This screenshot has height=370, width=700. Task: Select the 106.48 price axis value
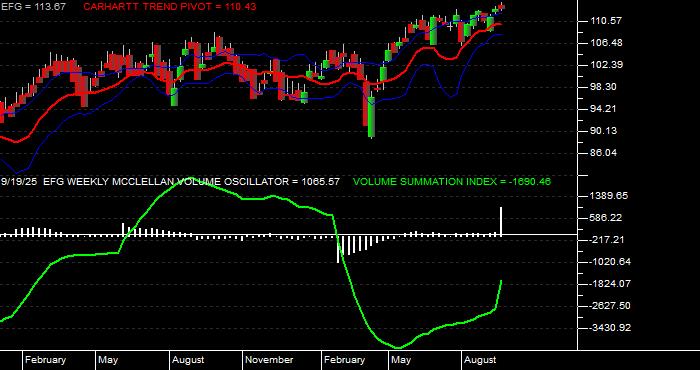point(605,43)
